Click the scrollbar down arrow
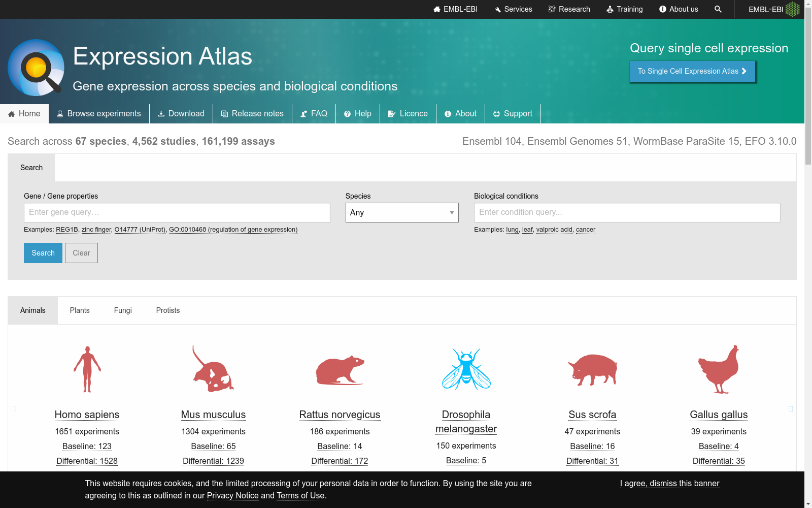This screenshot has height=508, width=812. point(808,504)
